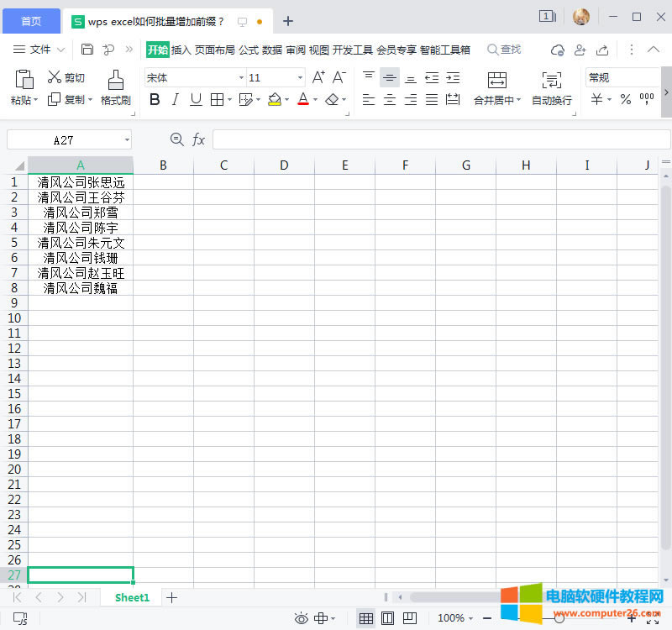This screenshot has height=630, width=672.
Task: Click the insert function fx icon
Action: [199, 139]
